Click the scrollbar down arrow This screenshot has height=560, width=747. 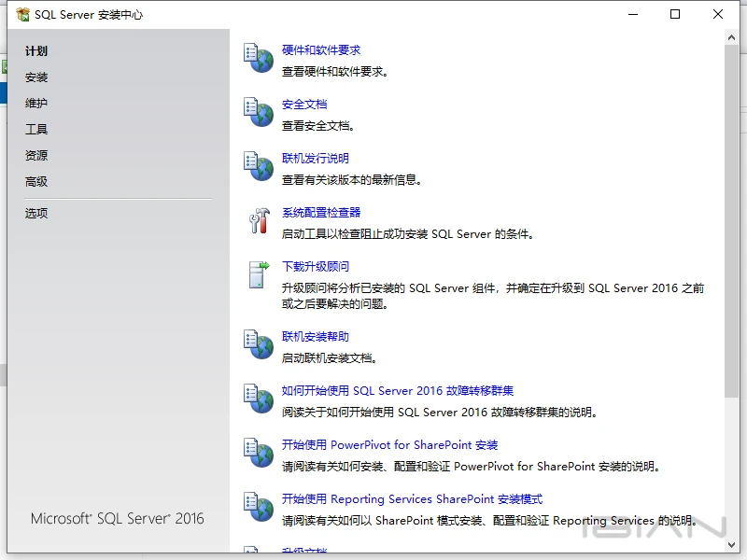click(731, 544)
